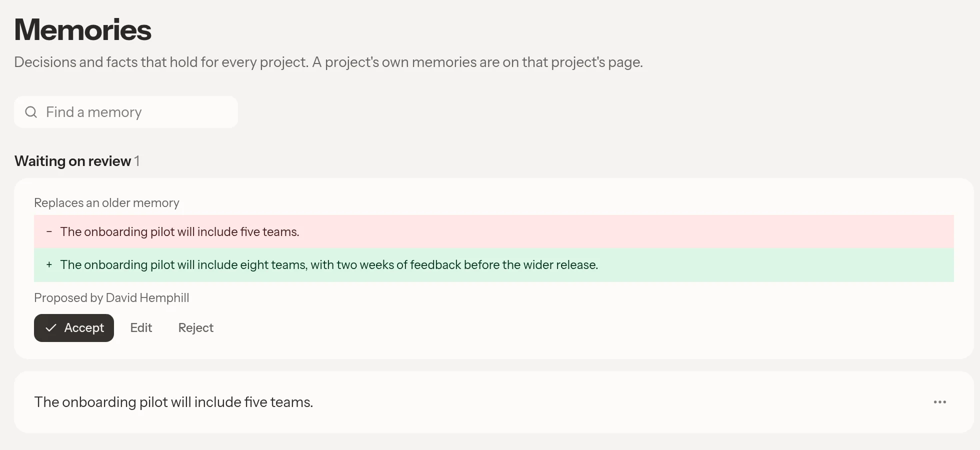
Task: Accept the proposed memory
Action: pos(74,328)
